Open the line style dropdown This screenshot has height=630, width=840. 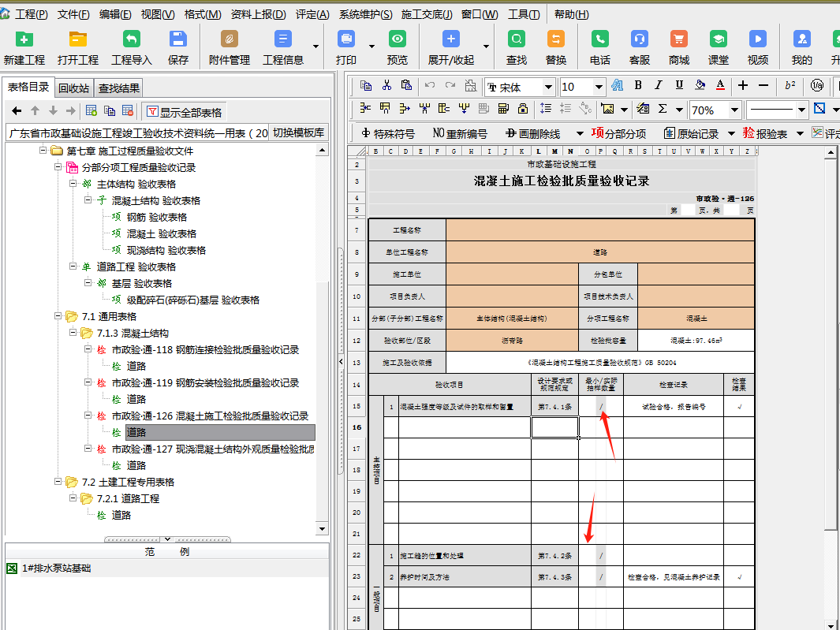tap(801, 110)
